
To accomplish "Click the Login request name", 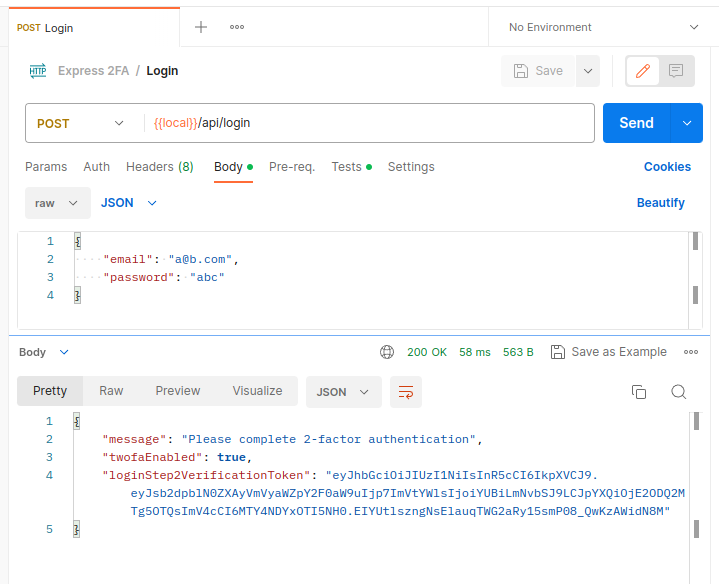I will click(x=162, y=71).
